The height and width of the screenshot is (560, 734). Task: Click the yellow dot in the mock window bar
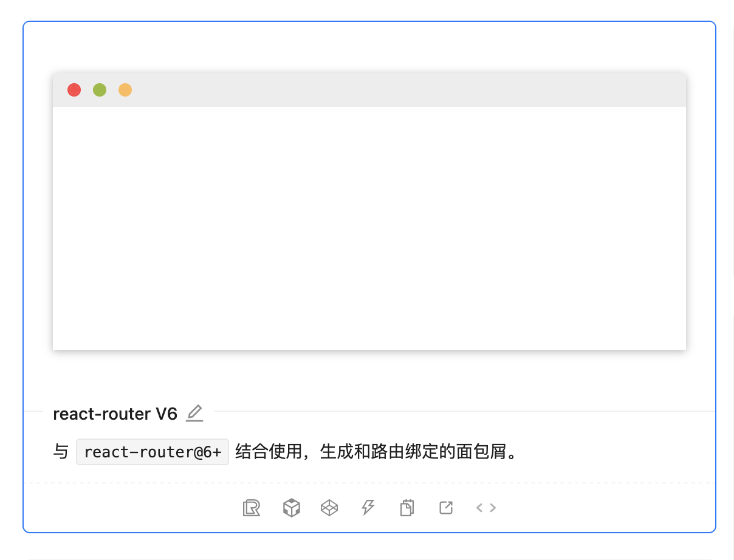pyautogui.click(x=125, y=90)
